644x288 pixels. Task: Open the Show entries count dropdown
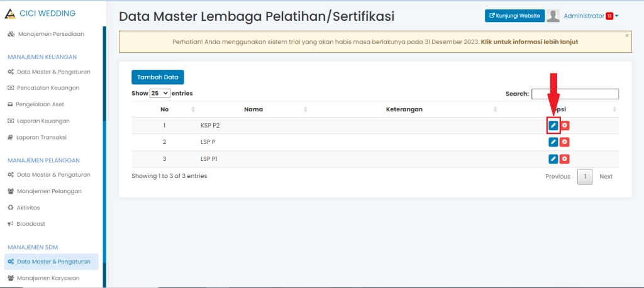(160, 93)
